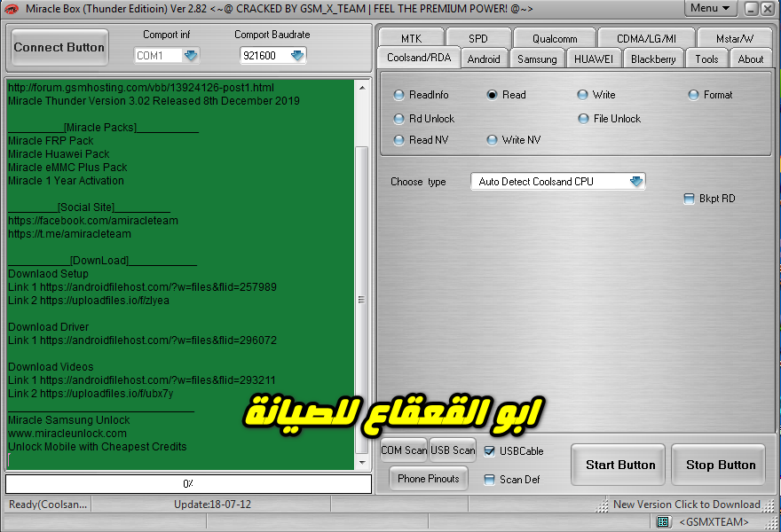Click 'Link 2 https://uploadfiles.io/f/zlyea' log line
The image size is (781, 532).
pyautogui.click(x=89, y=300)
